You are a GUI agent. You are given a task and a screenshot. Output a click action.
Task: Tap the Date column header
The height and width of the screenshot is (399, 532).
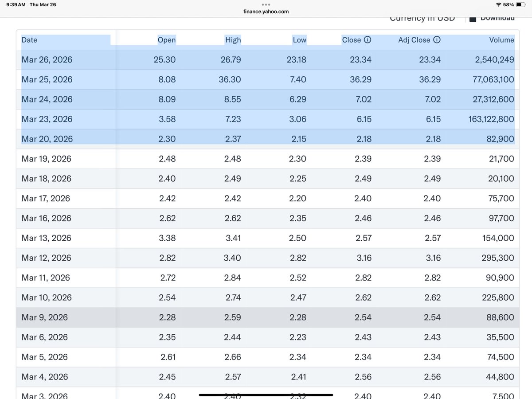[x=29, y=40]
